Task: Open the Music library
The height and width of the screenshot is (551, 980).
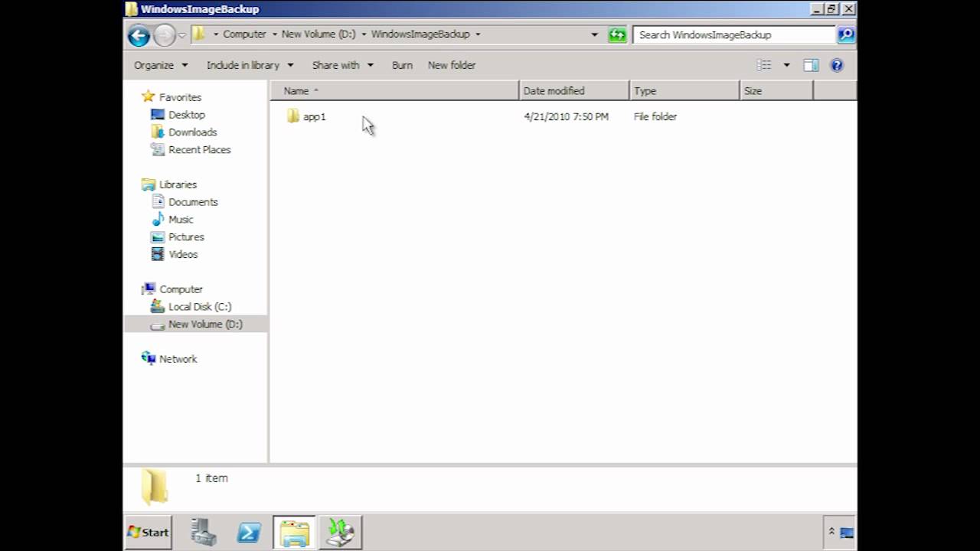Action: click(x=181, y=220)
